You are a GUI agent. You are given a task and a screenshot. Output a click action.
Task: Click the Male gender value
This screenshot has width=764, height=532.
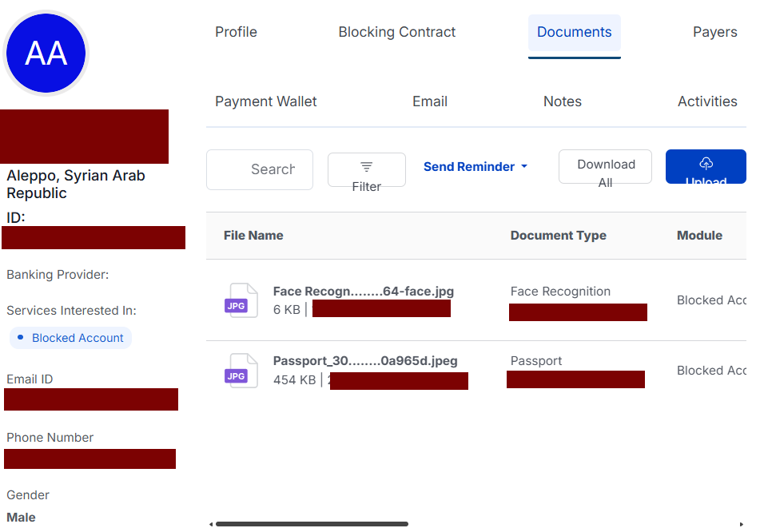pyautogui.click(x=21, y=518)
